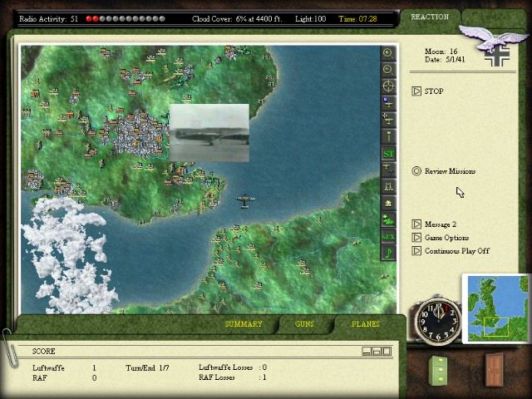Click the aircraft photo popup on map
This screenshot has height=399, width=532.
[209, 133]
